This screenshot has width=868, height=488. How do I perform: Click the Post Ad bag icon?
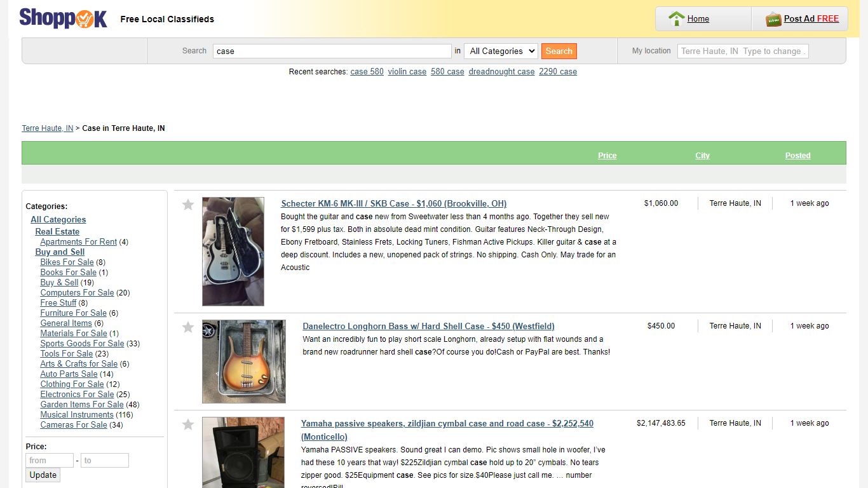point(773,19)
